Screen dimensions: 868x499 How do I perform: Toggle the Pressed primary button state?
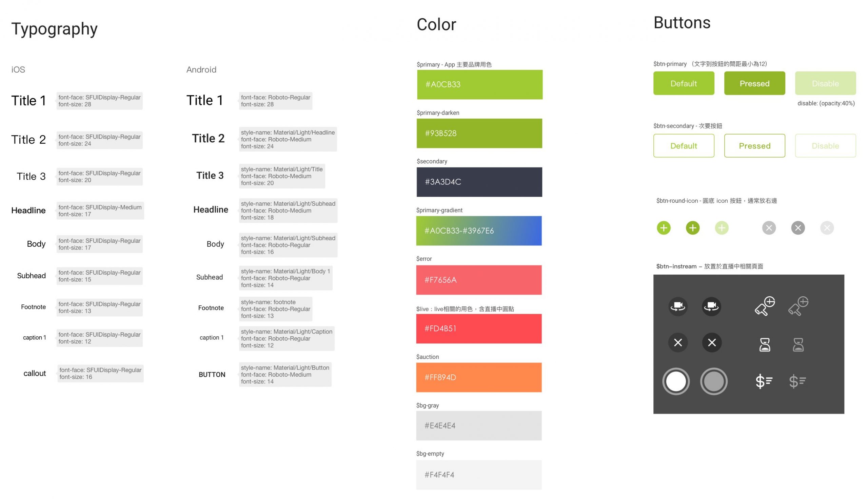click(x=754, y=83)
